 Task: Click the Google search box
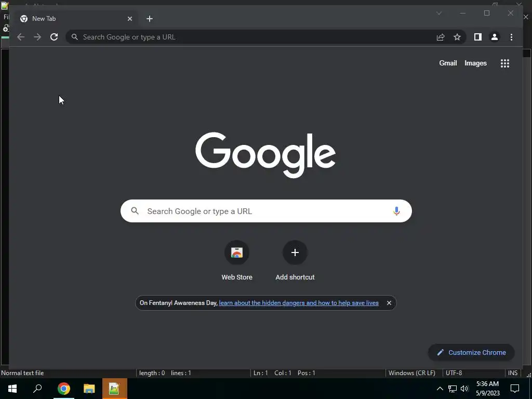pyautogui.click(x=266, y=211)
